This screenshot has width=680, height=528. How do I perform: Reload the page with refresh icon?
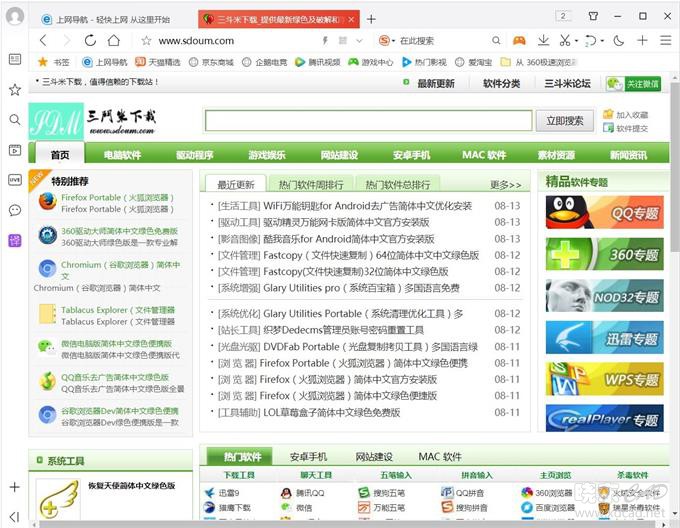[x=90, y=41]
